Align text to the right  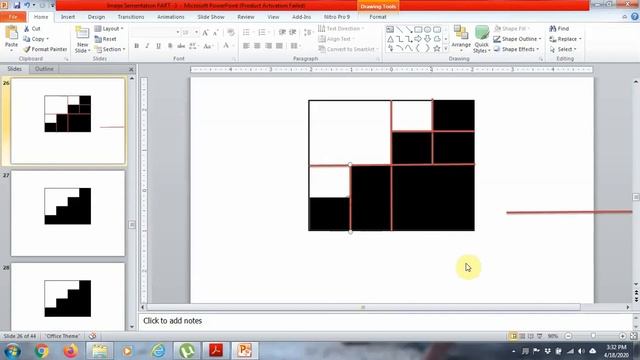pos(268,46)
